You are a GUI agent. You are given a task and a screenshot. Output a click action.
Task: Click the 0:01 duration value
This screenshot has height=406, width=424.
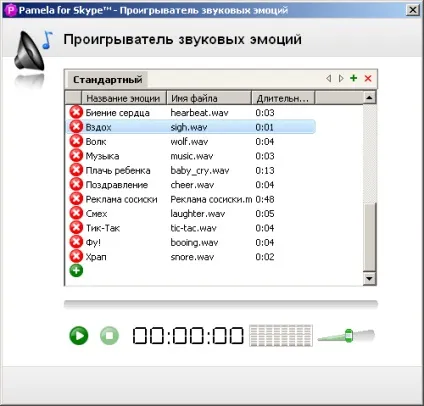tap(264, 127)
